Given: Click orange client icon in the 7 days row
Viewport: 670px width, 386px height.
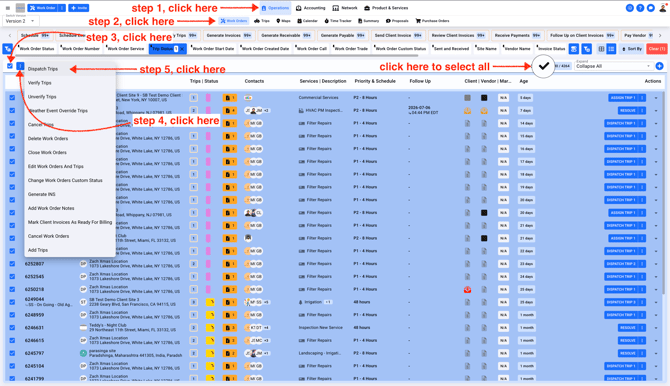Looking at the screenshot, I should click(467, 111).
